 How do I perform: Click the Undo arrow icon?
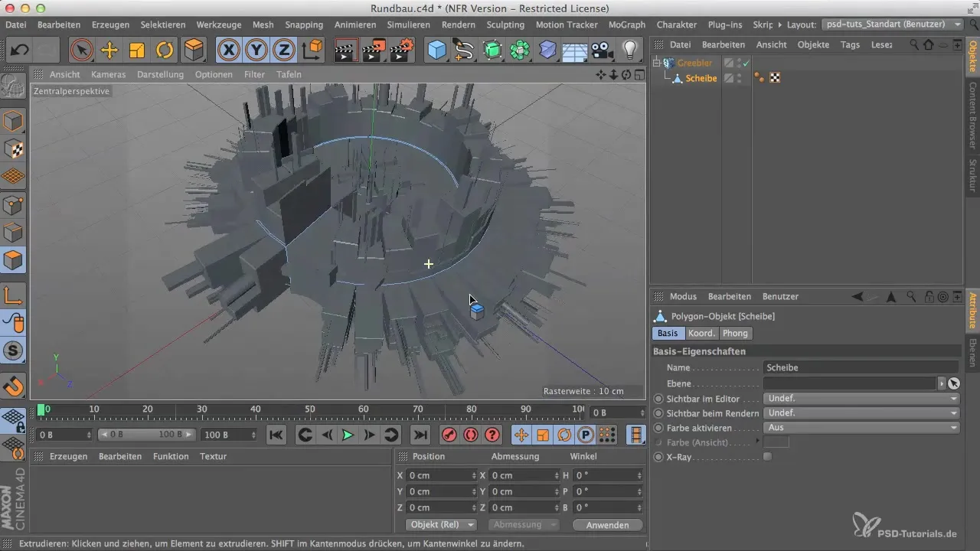[20, 51]
